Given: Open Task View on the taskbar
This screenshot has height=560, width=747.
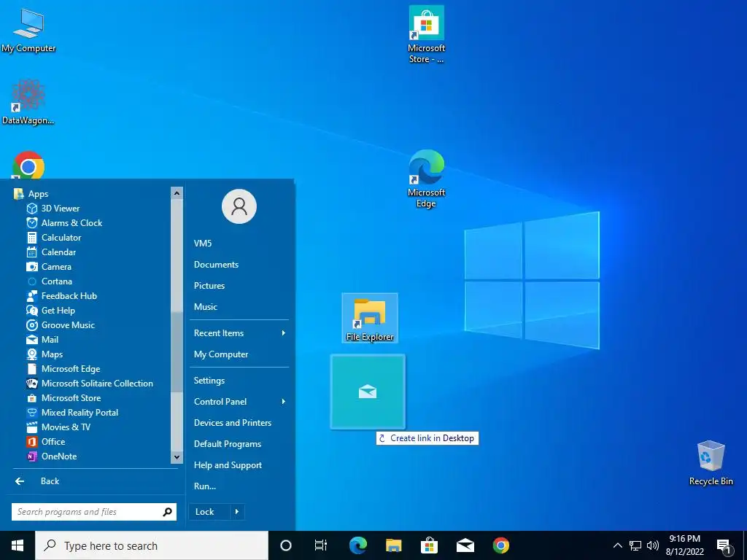Looking at the screenshot, I should click(321, 545).
